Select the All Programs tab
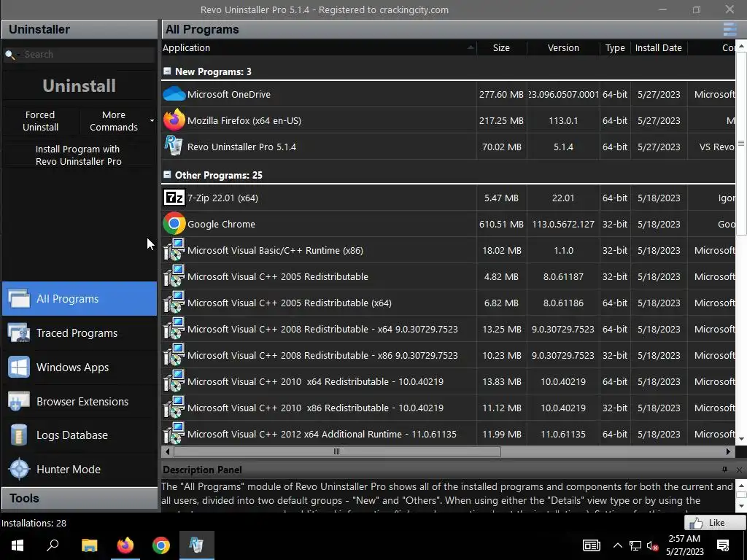 [x=79, y=298]
